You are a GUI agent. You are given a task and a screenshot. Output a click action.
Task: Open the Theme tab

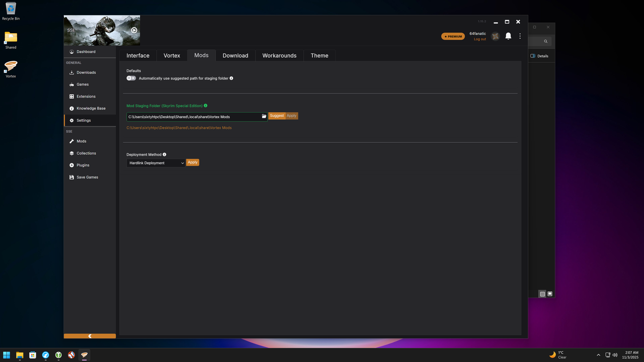319,56
